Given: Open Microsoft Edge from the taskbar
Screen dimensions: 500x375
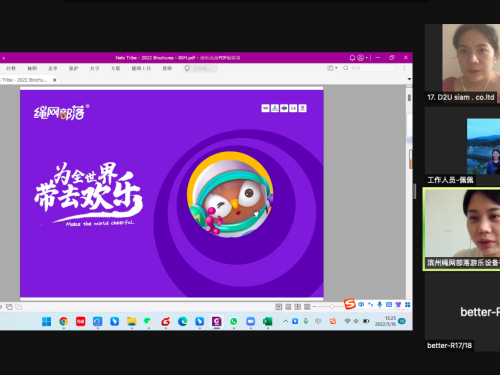Looking at the screenshot, I should [x=182, y=321].
